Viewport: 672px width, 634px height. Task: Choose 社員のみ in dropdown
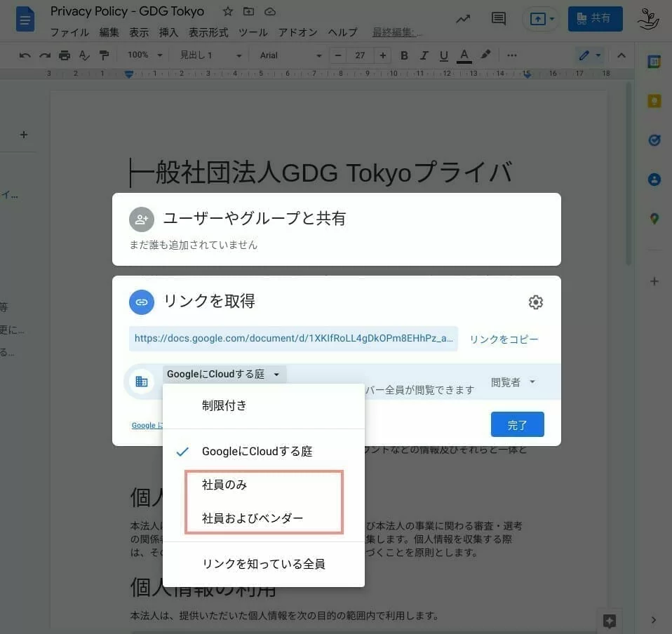pyautogui.click(x=264, y=485)
